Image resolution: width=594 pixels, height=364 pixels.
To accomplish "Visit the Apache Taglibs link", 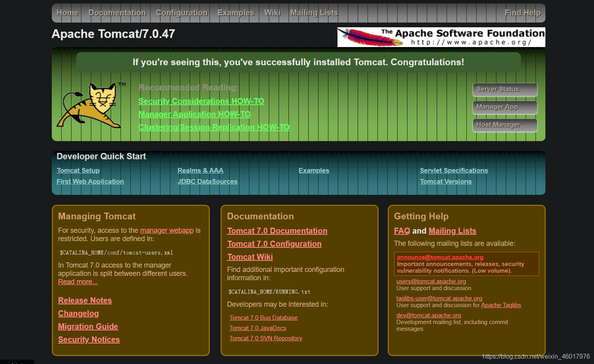I will point(501,305).
